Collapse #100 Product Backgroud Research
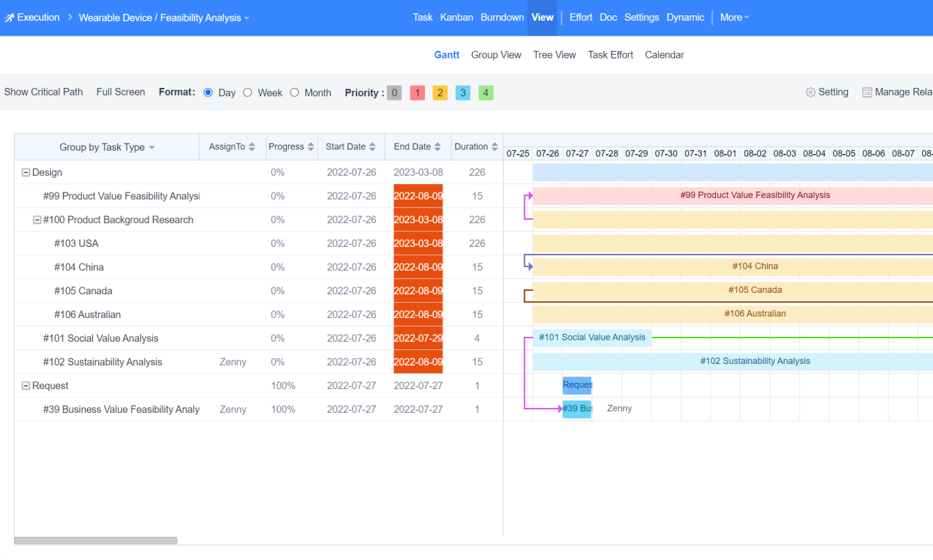Viewport: 933px width, 560px height. pyautogui.click(x=37, y=220)
